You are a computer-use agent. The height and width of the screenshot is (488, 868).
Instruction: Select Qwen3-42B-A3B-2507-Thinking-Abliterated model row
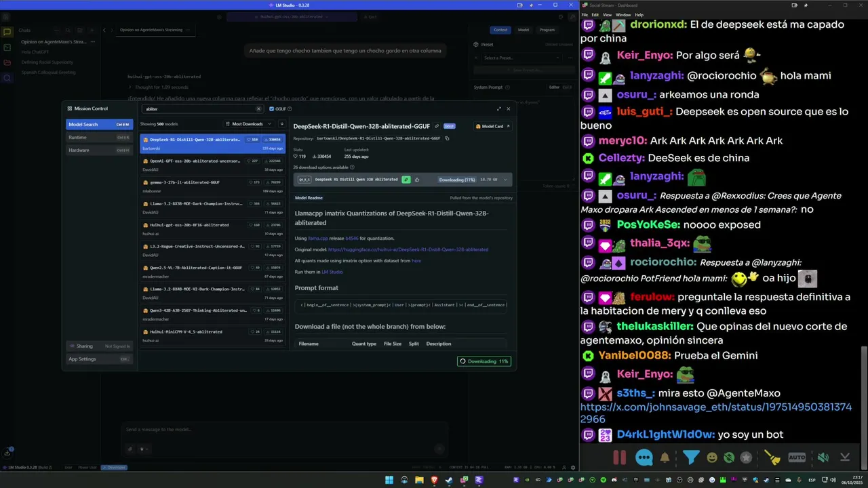[x=213, y=314]
